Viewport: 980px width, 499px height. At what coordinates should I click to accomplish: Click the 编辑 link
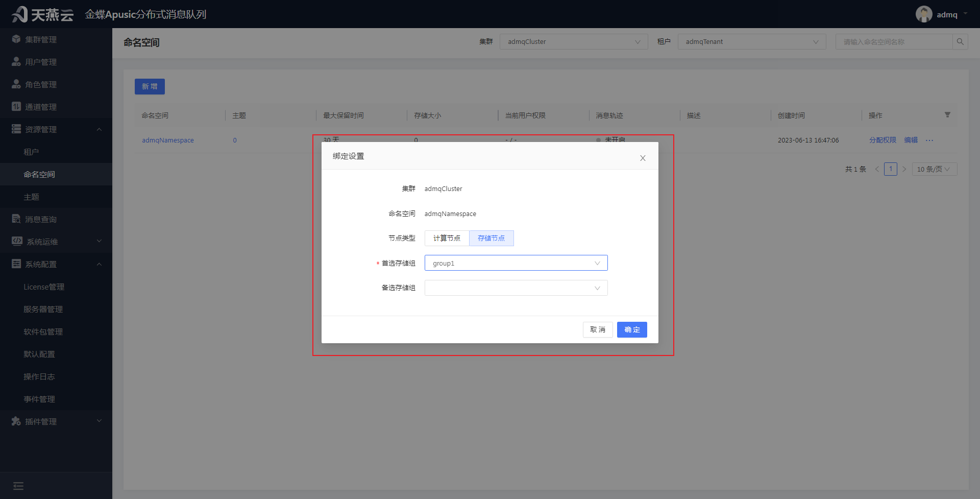click(911, 140)
